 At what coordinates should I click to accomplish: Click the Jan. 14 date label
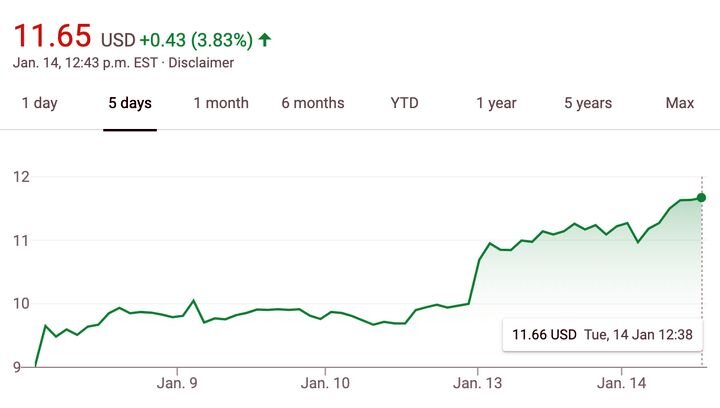(622, 383)
